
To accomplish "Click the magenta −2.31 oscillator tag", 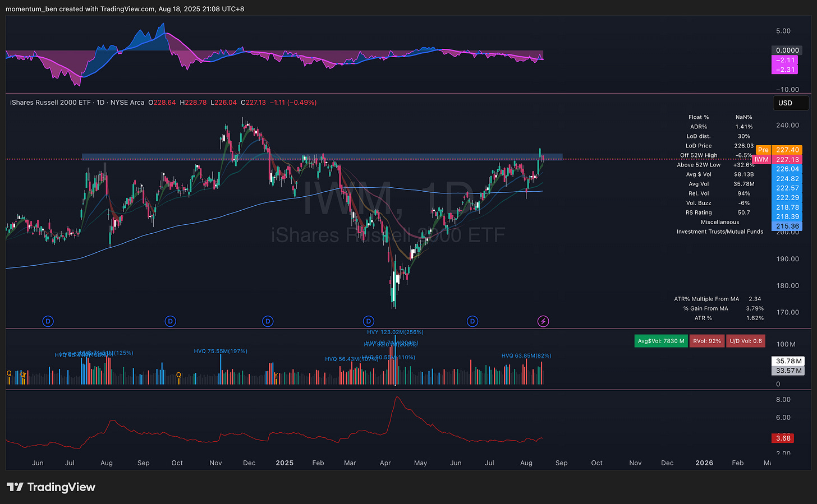I will click(x=785, y=70).
